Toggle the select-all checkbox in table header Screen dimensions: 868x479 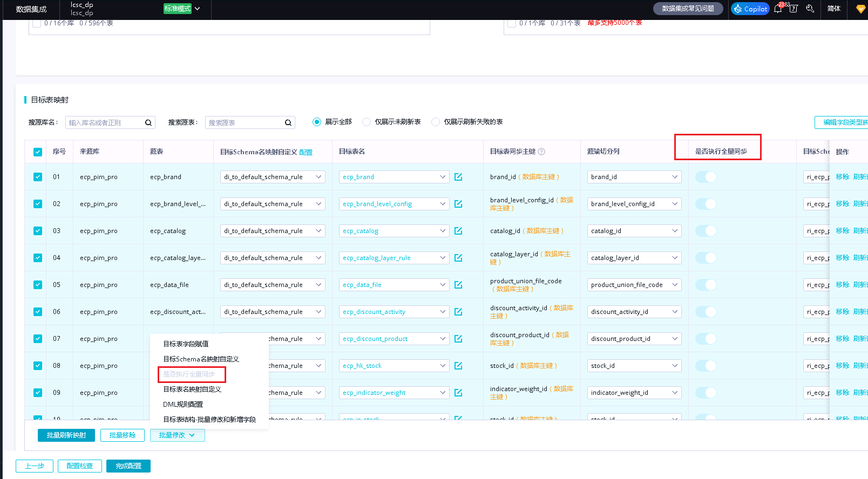pos(38,152)
